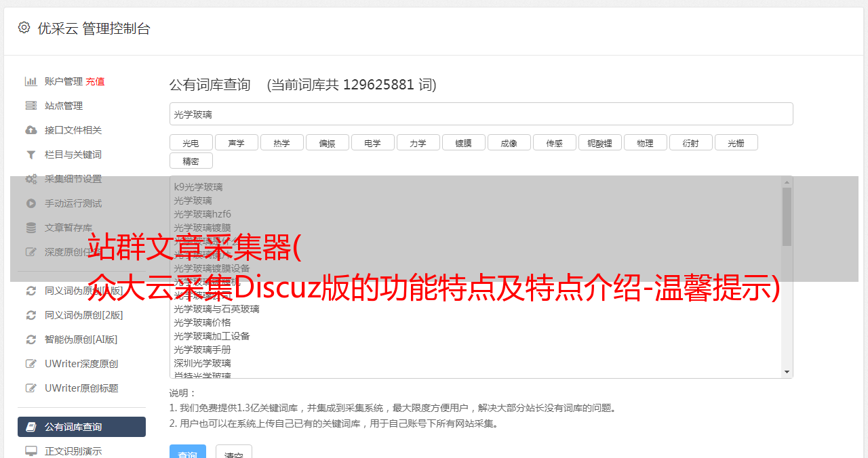Select the 镀膜 tag button
The width and height of the screenshot is (868, 458).
[463, 142]
